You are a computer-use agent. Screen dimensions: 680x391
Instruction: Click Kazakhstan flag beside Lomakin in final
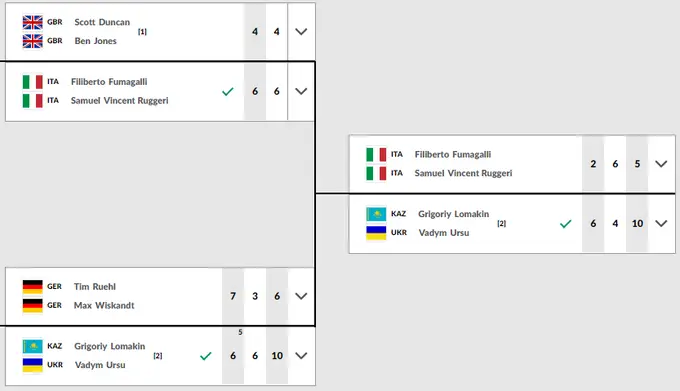[x=376, y=214]
